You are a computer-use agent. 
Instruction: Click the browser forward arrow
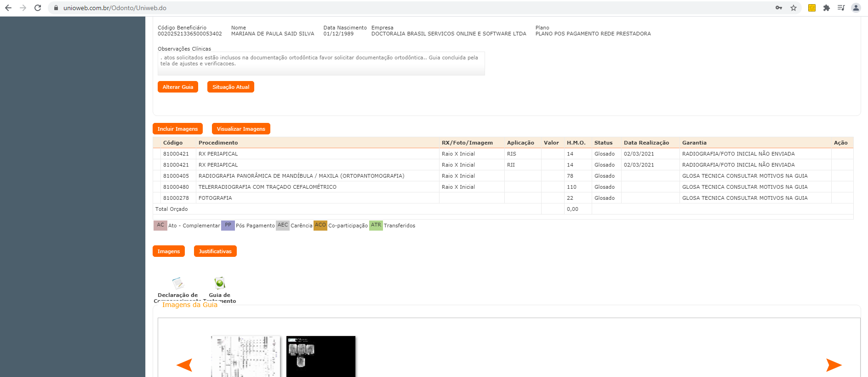(23, 8)
